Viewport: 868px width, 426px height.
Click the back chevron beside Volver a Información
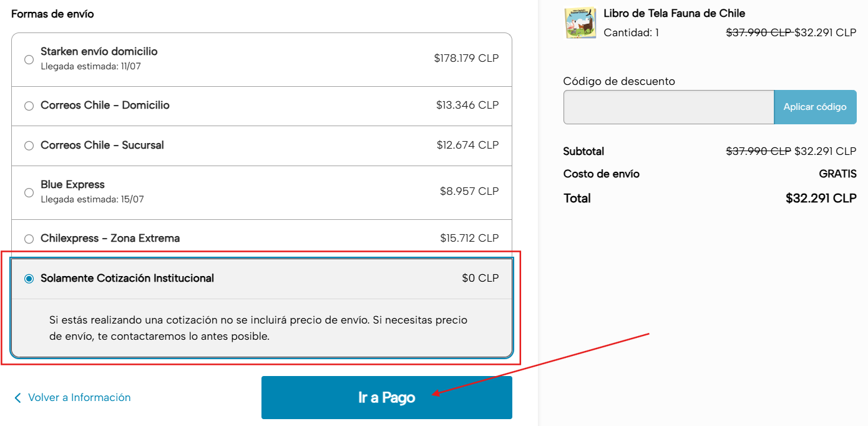[17, 397]
